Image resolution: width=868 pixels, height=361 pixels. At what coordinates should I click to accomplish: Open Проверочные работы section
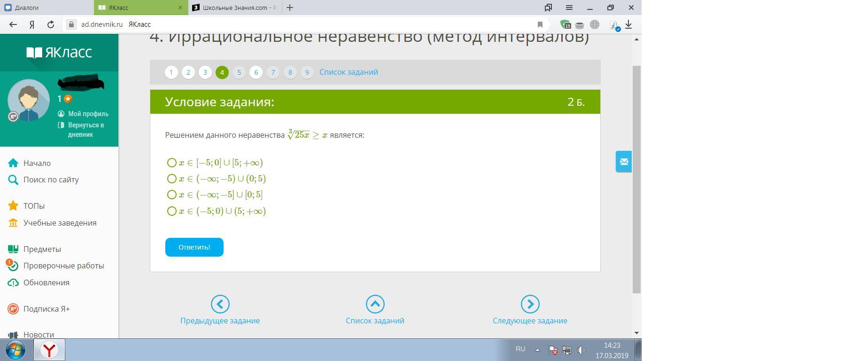(x=64, y=266)
